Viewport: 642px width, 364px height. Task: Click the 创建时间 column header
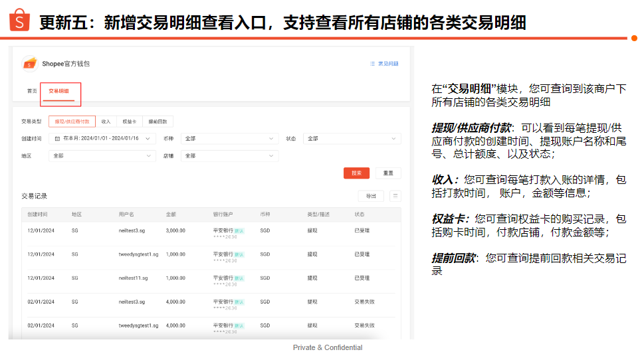click(x=37, y=215)
